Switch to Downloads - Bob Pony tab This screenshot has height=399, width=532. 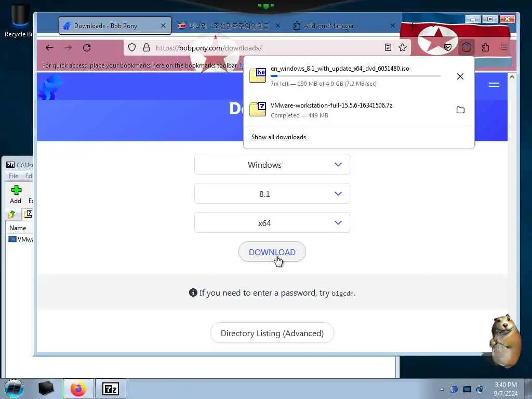[115, 26]
